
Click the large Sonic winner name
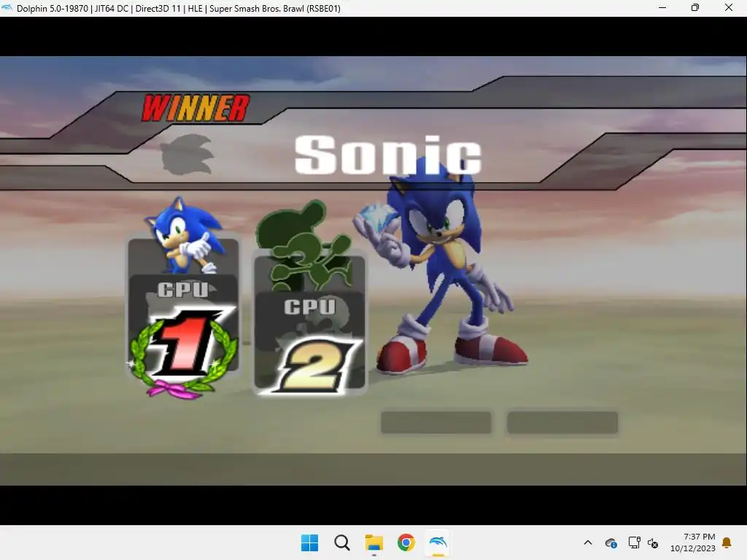pyautogui.click(x=388, y=155)
